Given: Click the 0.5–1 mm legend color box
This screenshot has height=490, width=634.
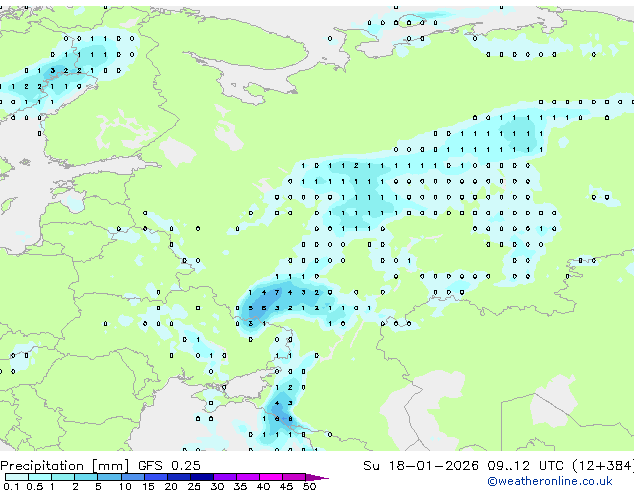Looking at the screenshot, I should coord(40,477).
